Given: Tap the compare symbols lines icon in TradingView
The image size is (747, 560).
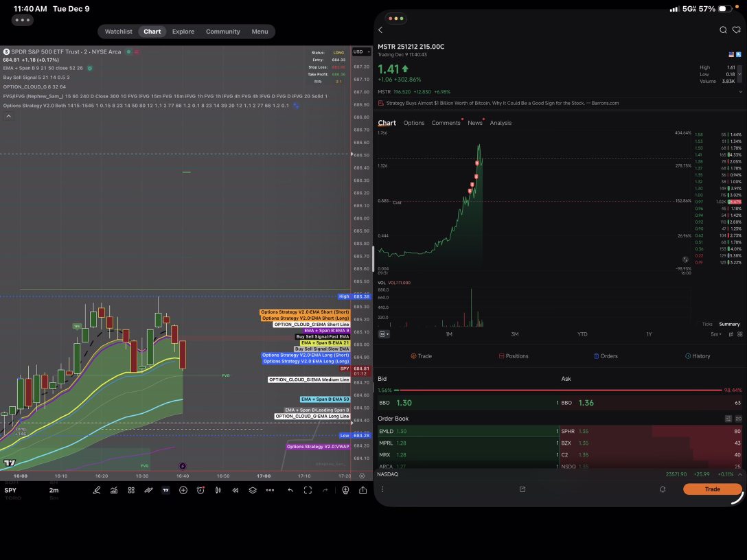Looking at the screenshot, I should tap(148, 490).
